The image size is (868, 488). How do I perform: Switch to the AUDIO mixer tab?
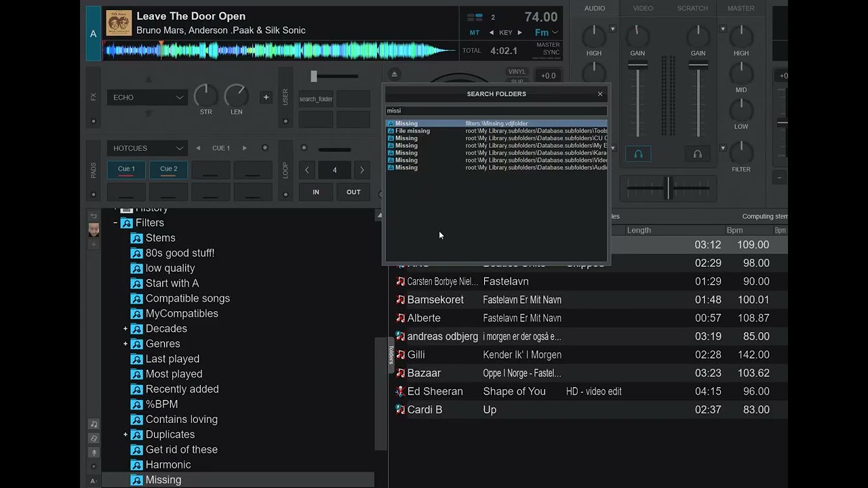point(595,8)
